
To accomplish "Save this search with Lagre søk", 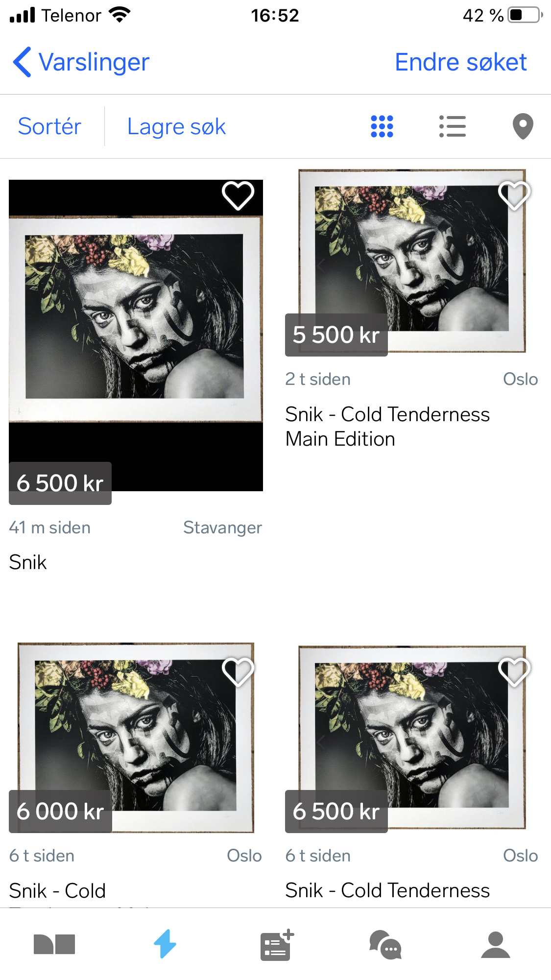I will [176, 126].
